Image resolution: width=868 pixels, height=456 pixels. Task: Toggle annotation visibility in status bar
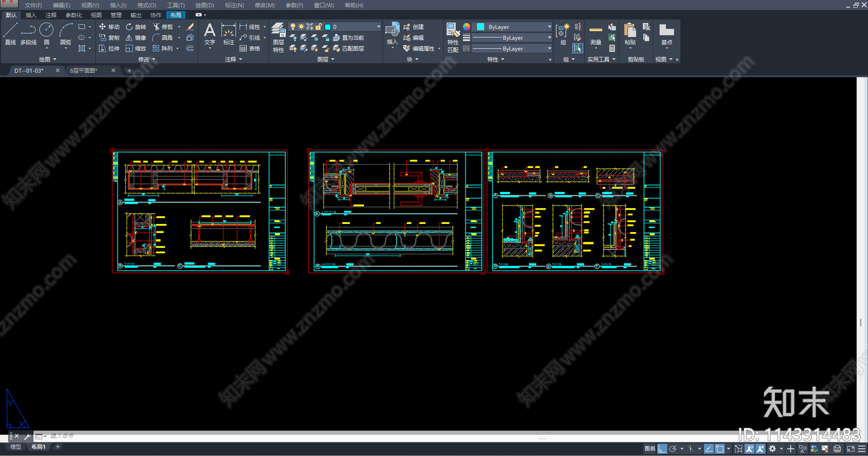[749, 448]
